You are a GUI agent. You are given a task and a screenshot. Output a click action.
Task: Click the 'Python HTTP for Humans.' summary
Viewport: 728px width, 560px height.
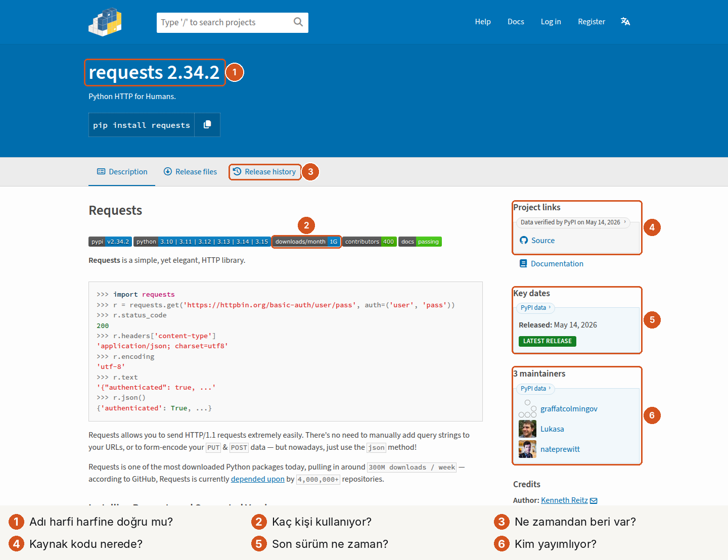(x=132, y=97)
